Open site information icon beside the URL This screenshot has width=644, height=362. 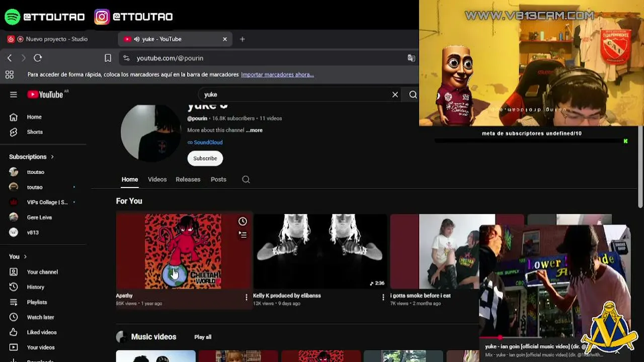126,58
